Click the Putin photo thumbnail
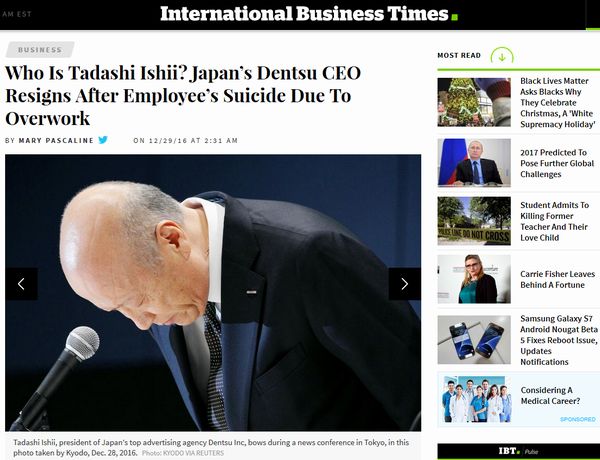The width and height of the screenshot is (600, 460). pyautogui.click(x=474, y=163)
